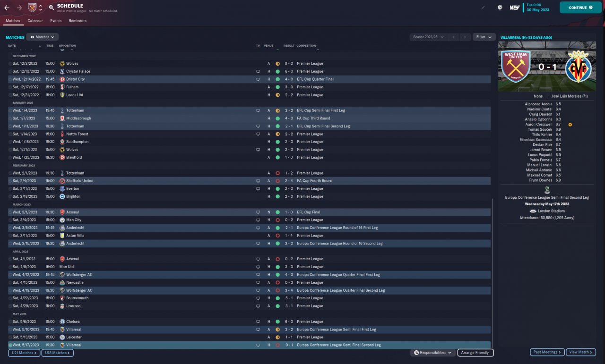Click the Wolves badge on 12/3/2022 row
This screenshot has height=364, width=605.
point(62,64)
